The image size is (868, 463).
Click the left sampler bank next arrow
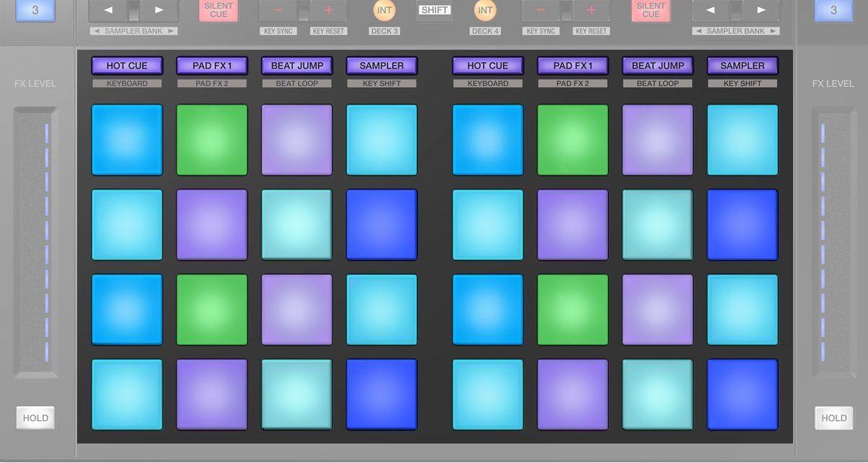point(159,11)
